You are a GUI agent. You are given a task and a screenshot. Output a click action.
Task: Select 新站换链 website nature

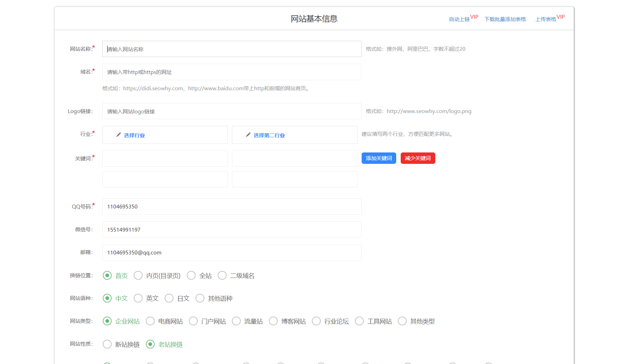pos(107,344)
